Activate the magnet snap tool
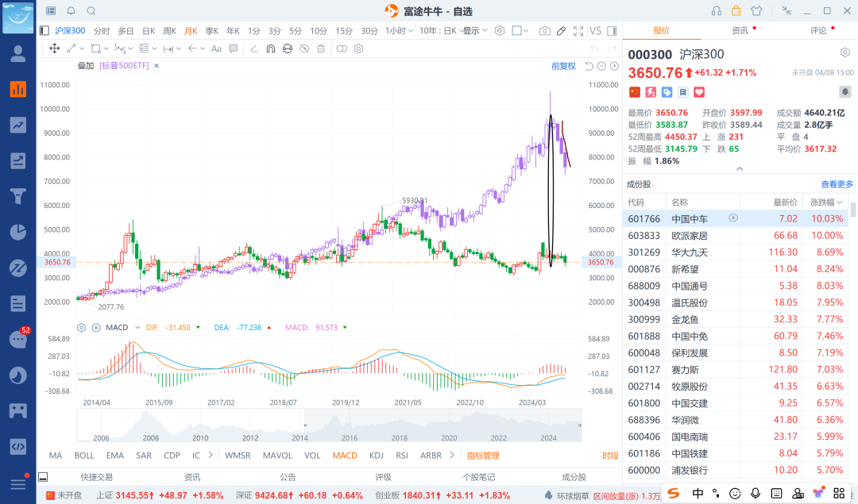 pos(270,48)
